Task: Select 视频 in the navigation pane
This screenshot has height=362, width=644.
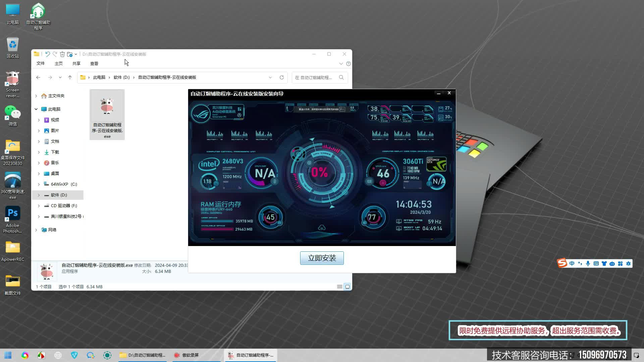Action: pos(55,120)
